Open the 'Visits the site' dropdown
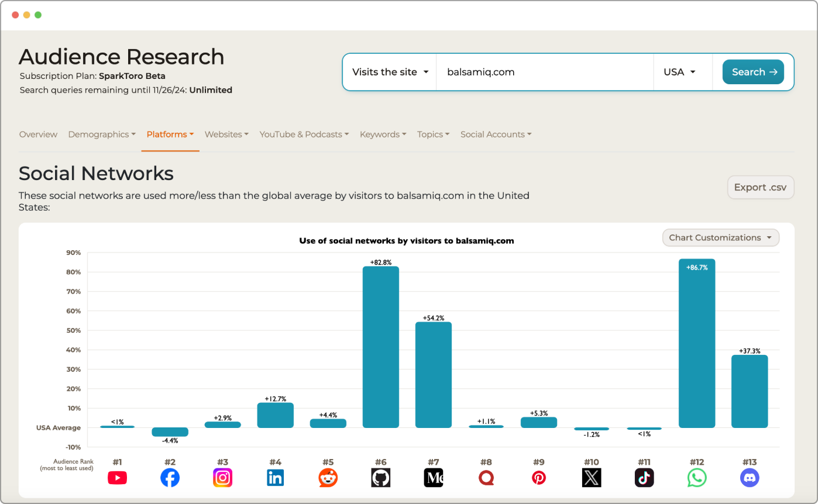818x504 pixels. pos(390,72)
